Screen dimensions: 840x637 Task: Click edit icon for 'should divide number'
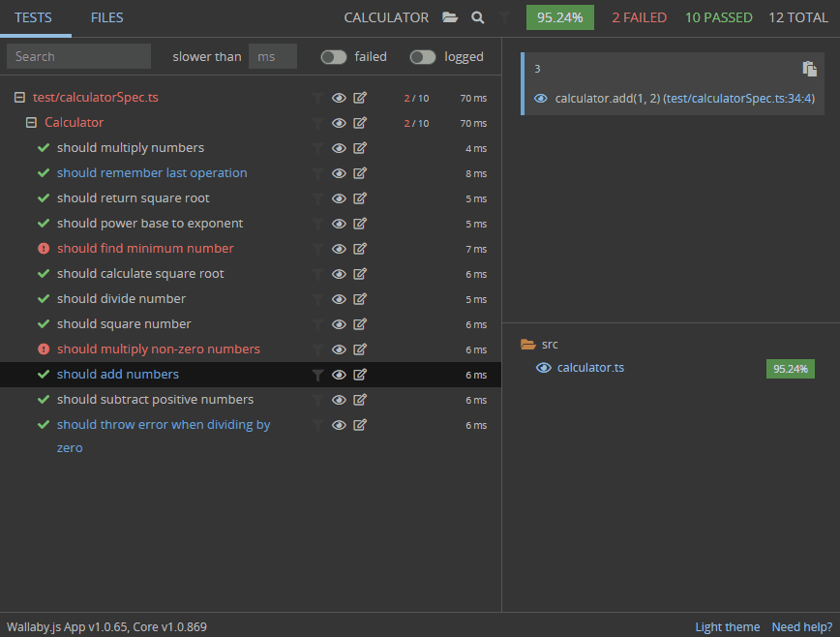coord(360,299)
